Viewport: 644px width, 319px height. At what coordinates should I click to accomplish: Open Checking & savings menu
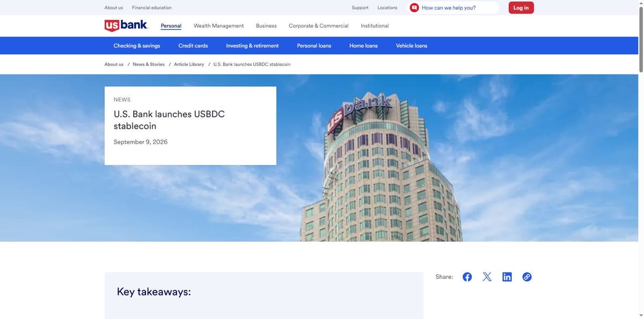pos(137,46)
